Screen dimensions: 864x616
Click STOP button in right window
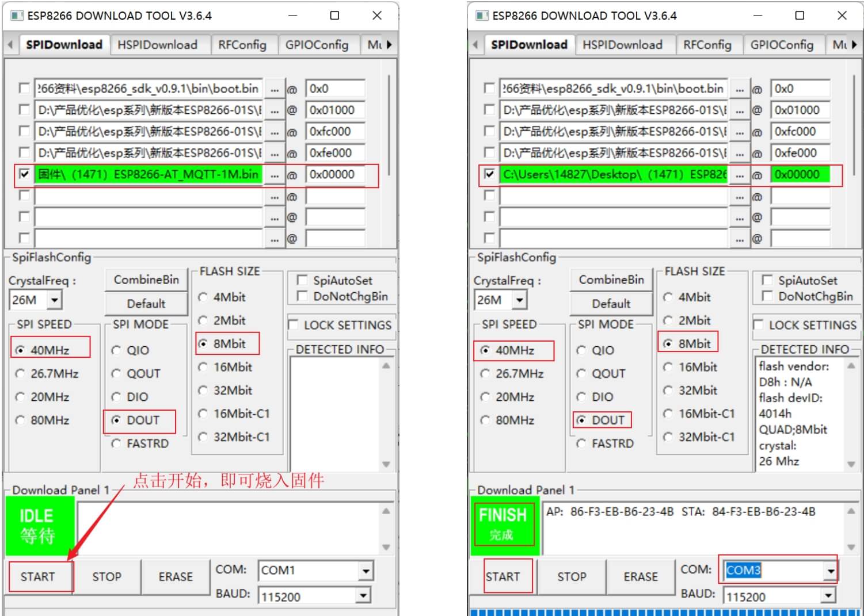pyautogui.click(x=572, y=577)
